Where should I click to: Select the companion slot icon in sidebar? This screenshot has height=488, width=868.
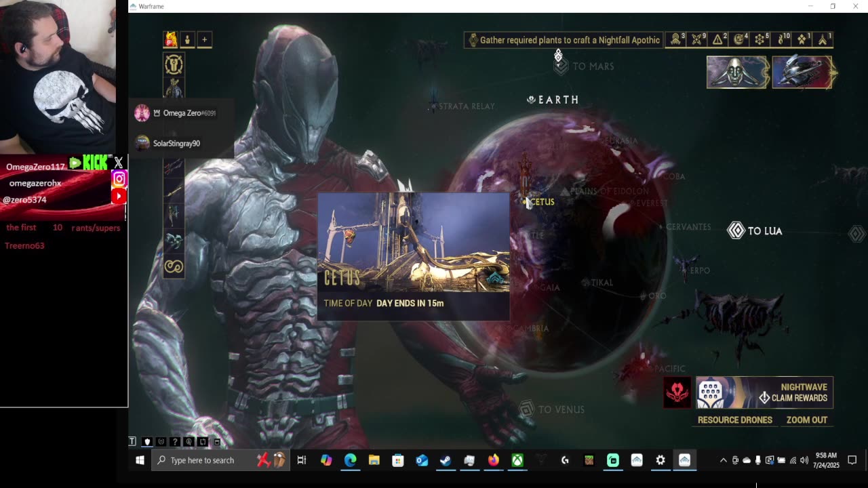point(174,216)
